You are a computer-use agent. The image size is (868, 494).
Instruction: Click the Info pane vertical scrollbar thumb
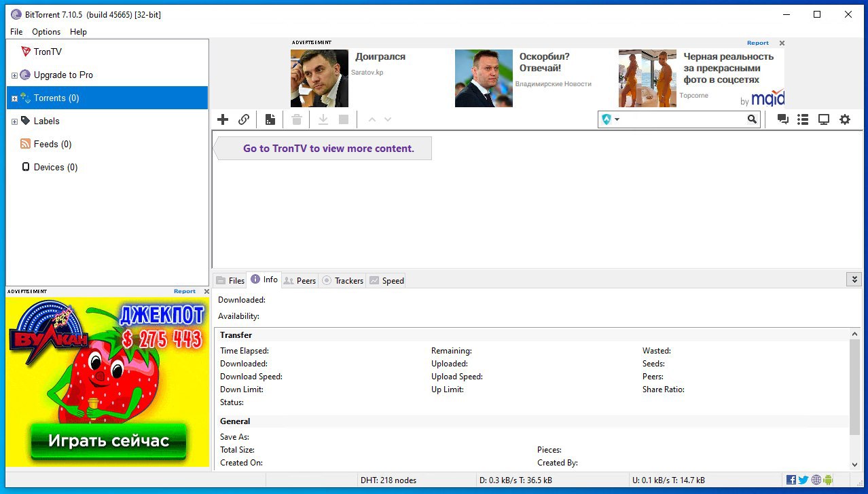pyautogui.click(x=854, y=387)
